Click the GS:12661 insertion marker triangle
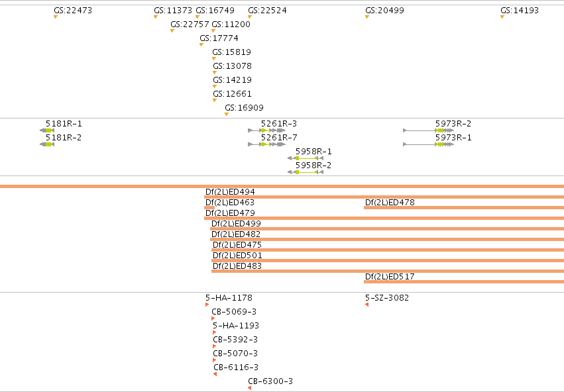Screen dimensions: 564x392 point(214,101)
